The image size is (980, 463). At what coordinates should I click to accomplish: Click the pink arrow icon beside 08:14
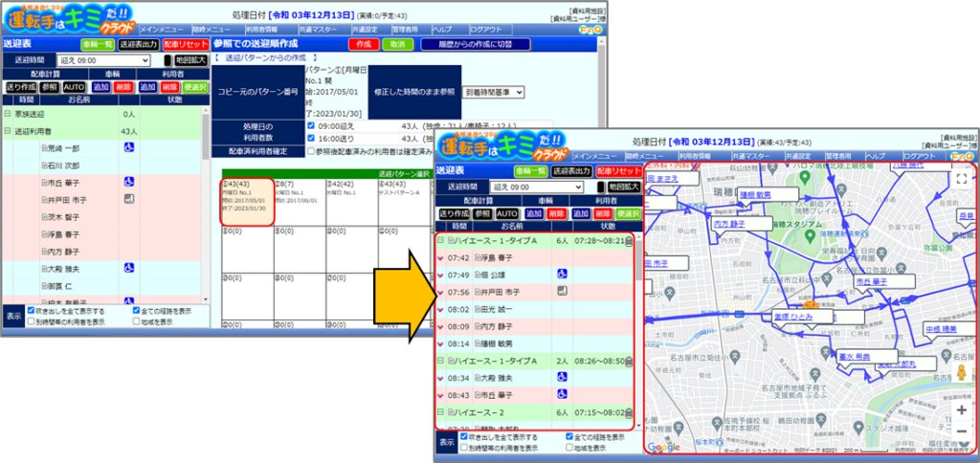click(x=440, y=343)
